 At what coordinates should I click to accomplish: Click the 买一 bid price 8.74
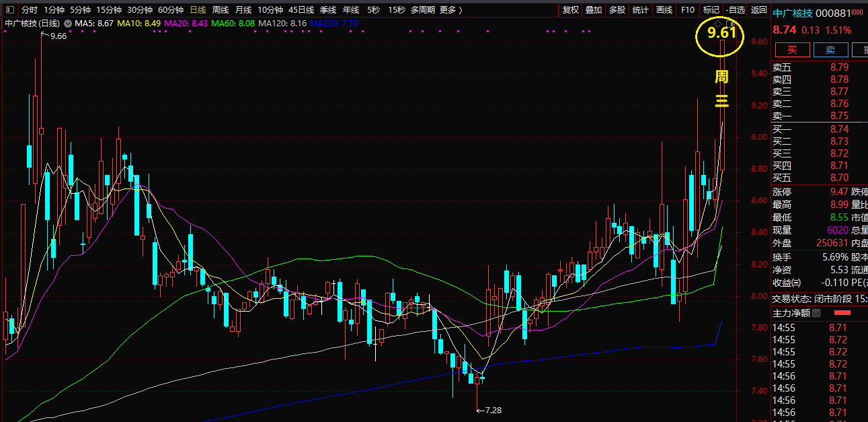[x=839, y=129]
